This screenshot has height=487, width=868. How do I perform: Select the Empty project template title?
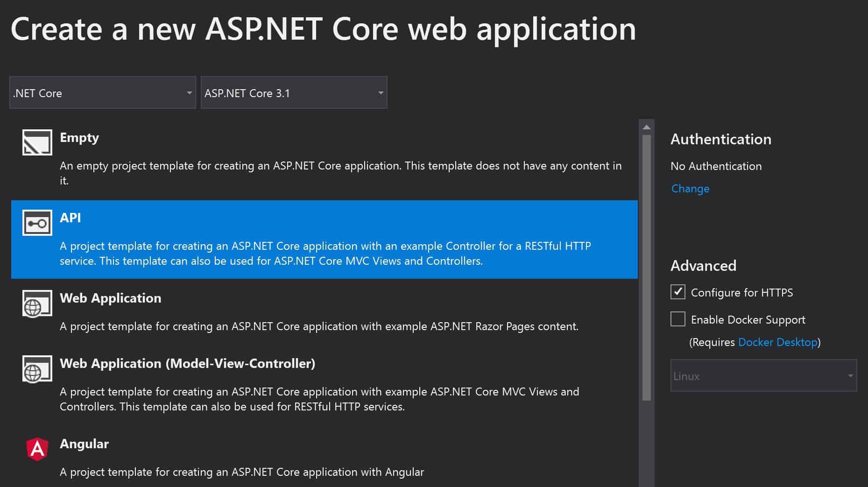coord(79,138)
